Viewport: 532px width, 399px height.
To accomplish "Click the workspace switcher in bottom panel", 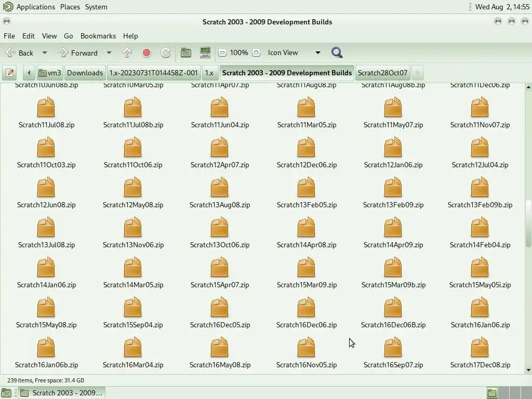I will (509, 393).
